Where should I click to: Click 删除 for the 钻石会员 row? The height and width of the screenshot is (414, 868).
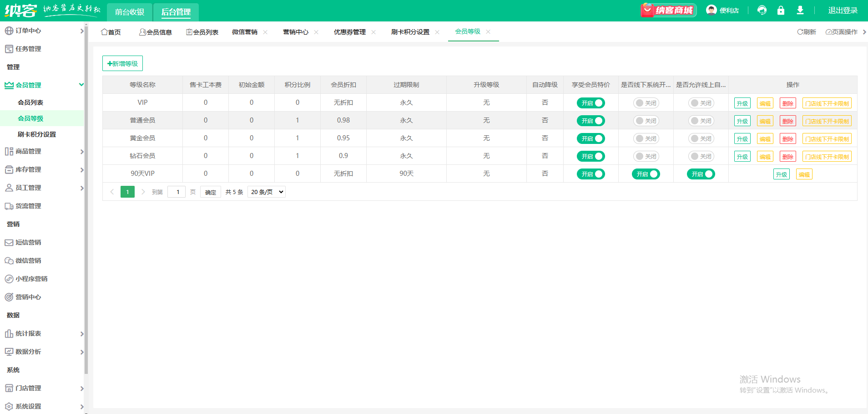787,157
